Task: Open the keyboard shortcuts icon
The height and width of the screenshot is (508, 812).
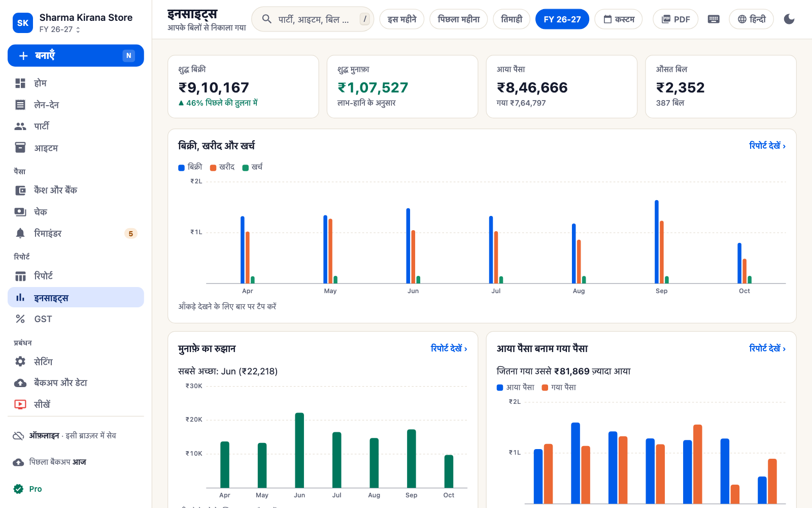Action: point(714,19)
